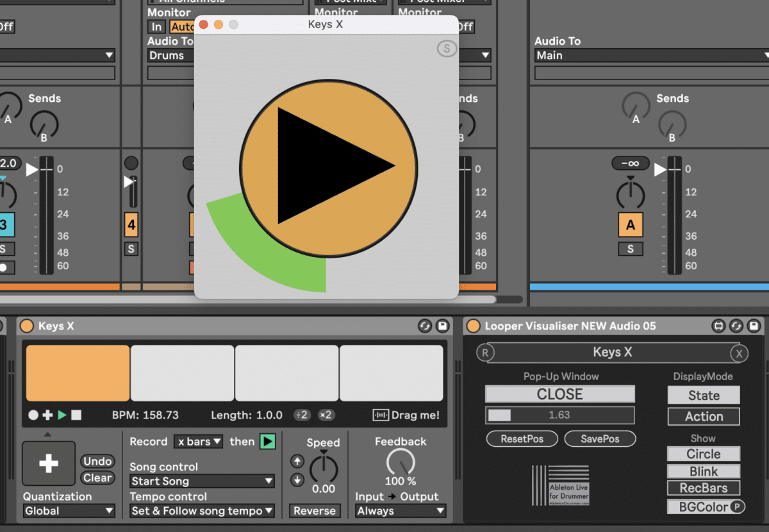This screenshot has height=532, width=769.
Task: Click hot-swap icon on Keys X device title
Action: tap(425, 326)
